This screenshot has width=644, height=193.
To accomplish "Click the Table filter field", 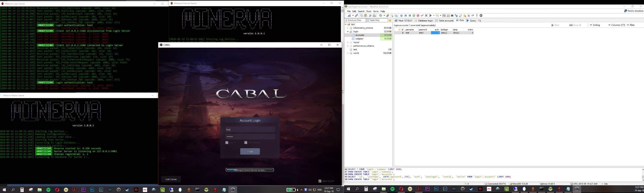I will coord(377,20).
